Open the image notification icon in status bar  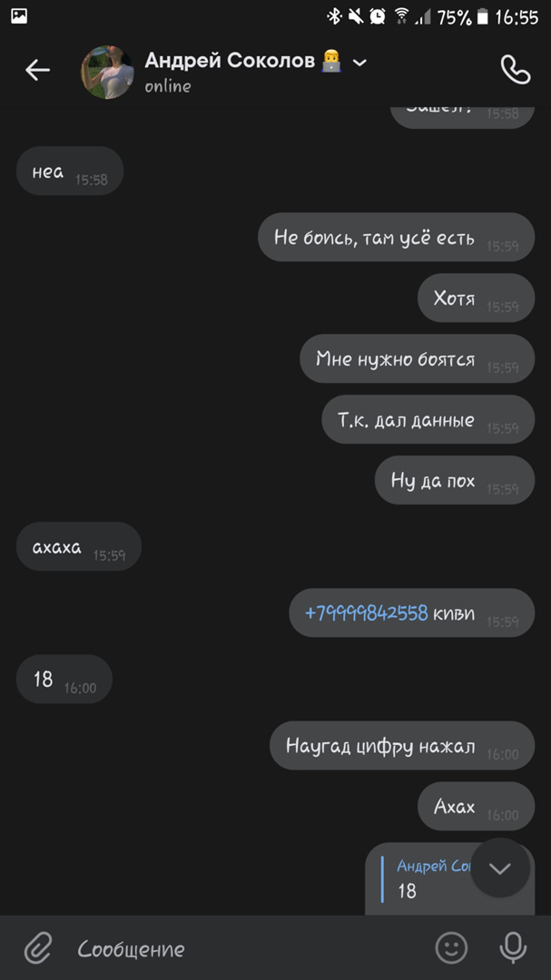pyautogui.click(x=19, y=16)
